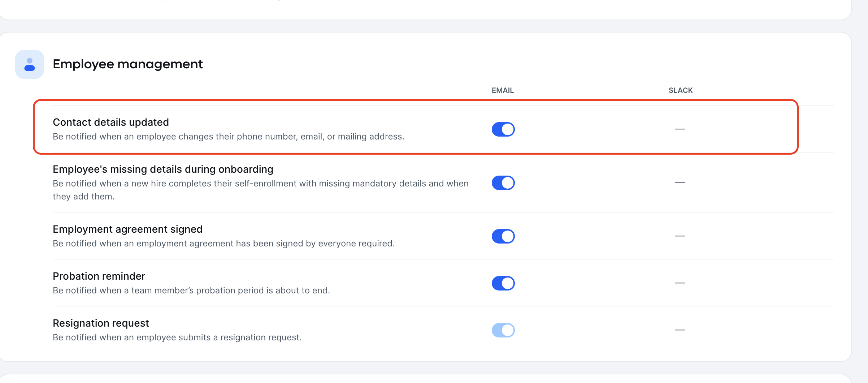Viewport: 868px width, 383px height.
Task: Click the EMAIL column header
Action: pyautogui.click(x=503, y=90)
